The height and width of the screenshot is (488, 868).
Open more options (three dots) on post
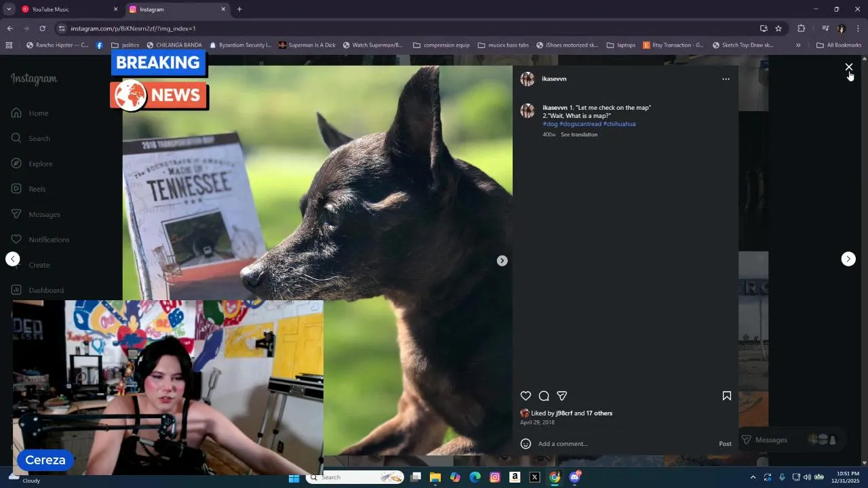tap(726, 79)
